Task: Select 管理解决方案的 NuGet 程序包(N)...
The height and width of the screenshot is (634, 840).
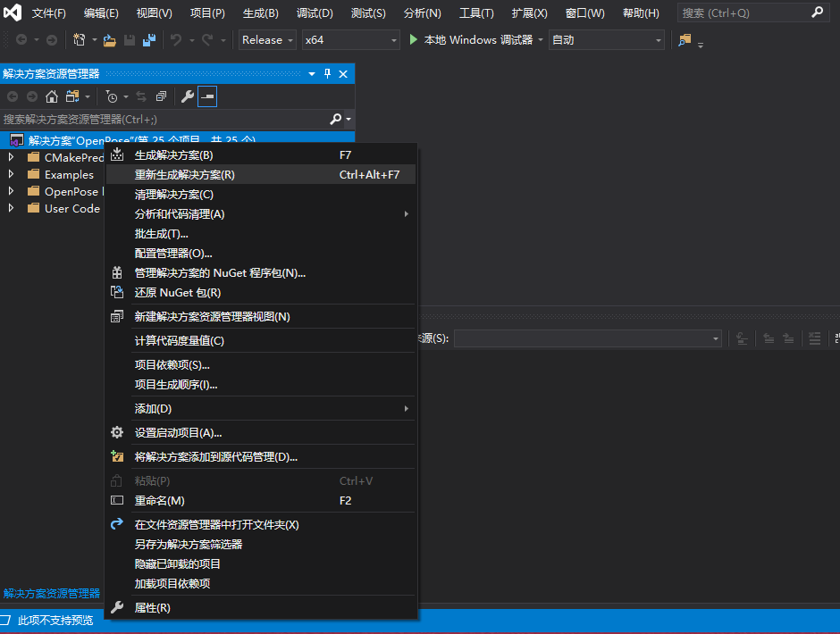Action: [x=261, y=273]
